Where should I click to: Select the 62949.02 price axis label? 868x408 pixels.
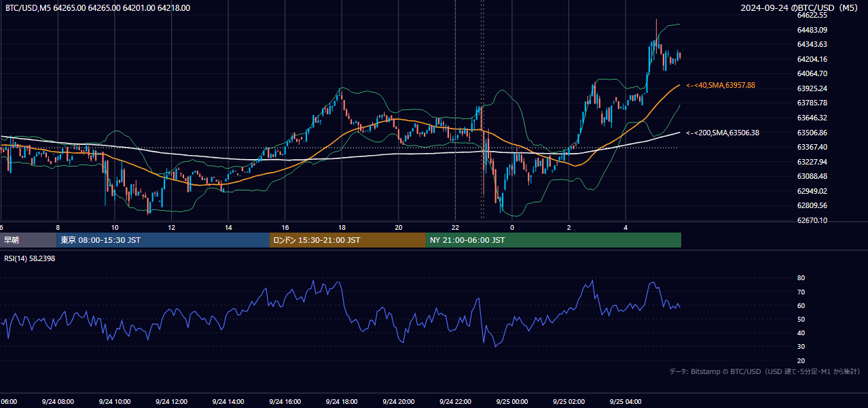click(812, 191)
